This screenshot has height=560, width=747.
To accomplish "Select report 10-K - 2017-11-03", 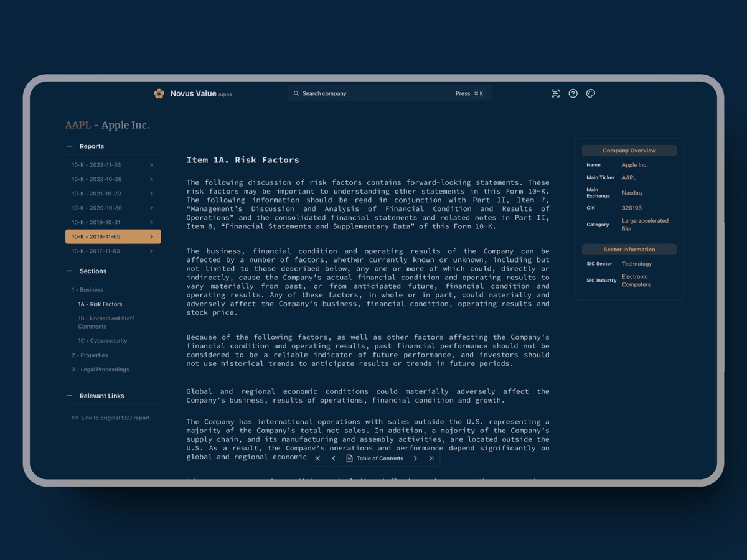I will 113,251.
